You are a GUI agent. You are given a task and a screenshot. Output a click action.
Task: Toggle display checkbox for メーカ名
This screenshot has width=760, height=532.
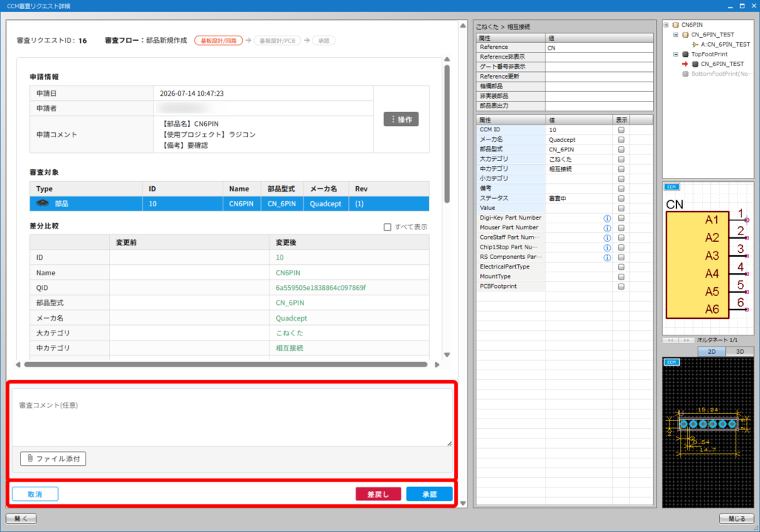(621, 139)
